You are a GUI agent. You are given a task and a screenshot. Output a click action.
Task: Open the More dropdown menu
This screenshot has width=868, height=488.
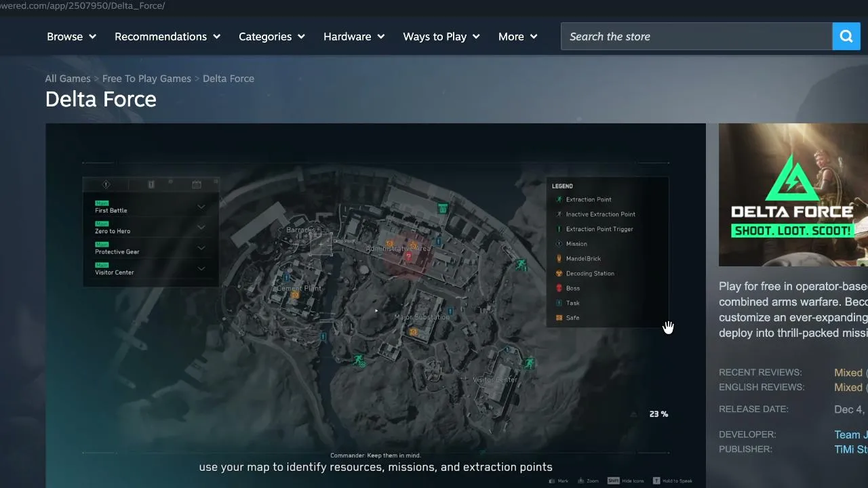click(x=518, y=37)
